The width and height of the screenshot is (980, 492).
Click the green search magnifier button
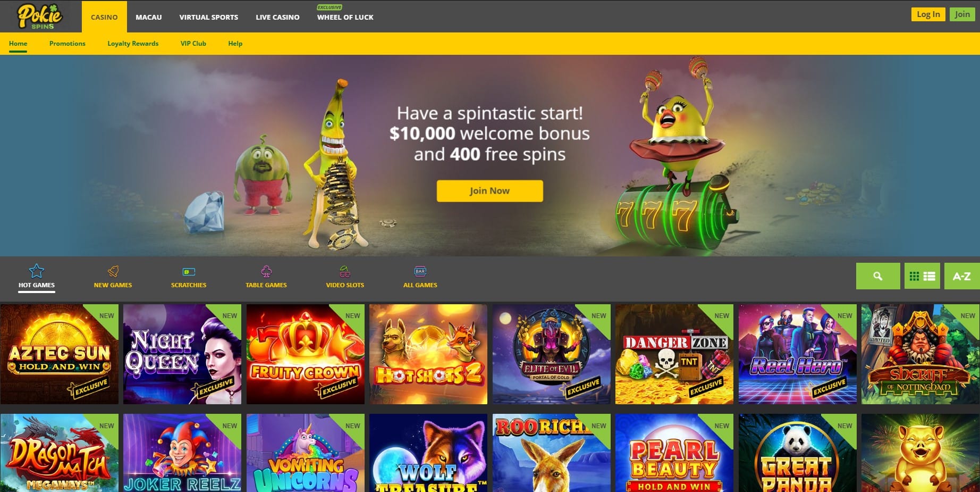pyautogui.click(x=878, y=276)
